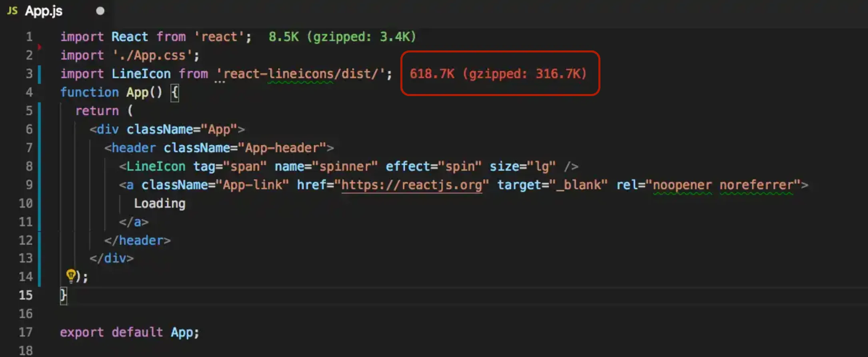Click the blue change bar beside line 3
Image resolution: width=868 pixels, height=357 pixels.
[39, 74]
